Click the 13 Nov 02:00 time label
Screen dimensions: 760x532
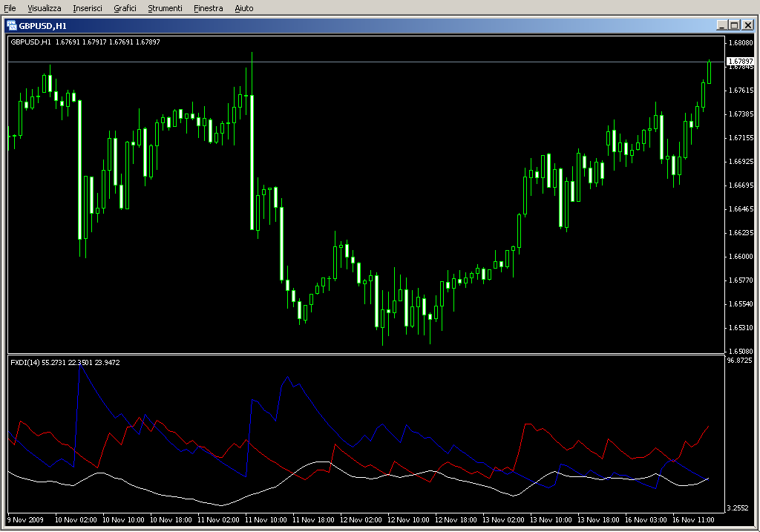click(503, 520)
